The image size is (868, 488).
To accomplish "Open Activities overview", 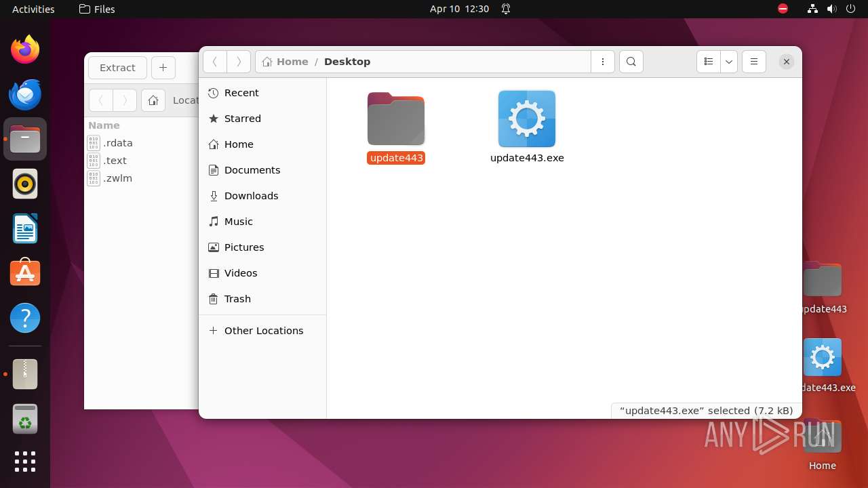I will pos(33,9).
